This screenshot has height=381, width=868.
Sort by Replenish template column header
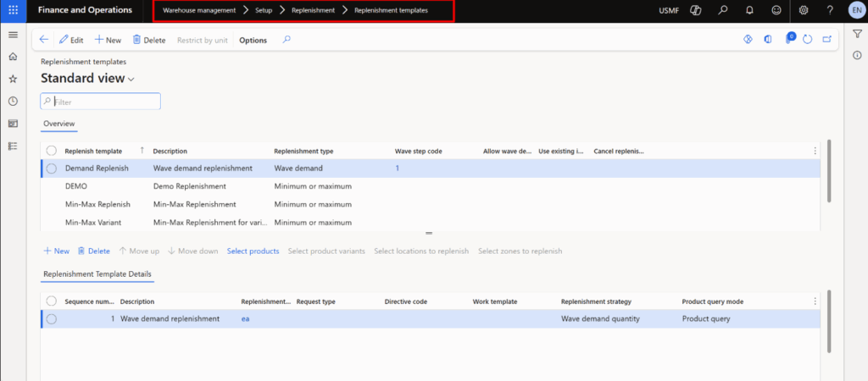click(96, 151)
